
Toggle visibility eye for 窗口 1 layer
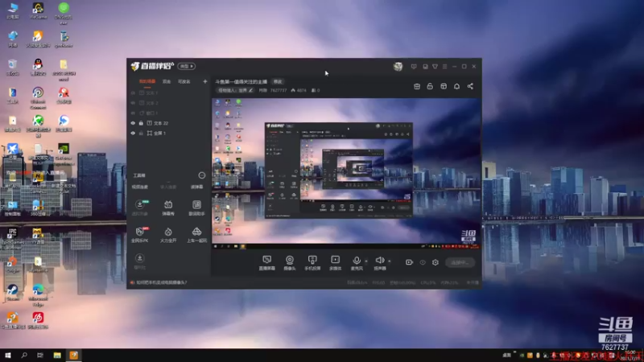(133, 113)
